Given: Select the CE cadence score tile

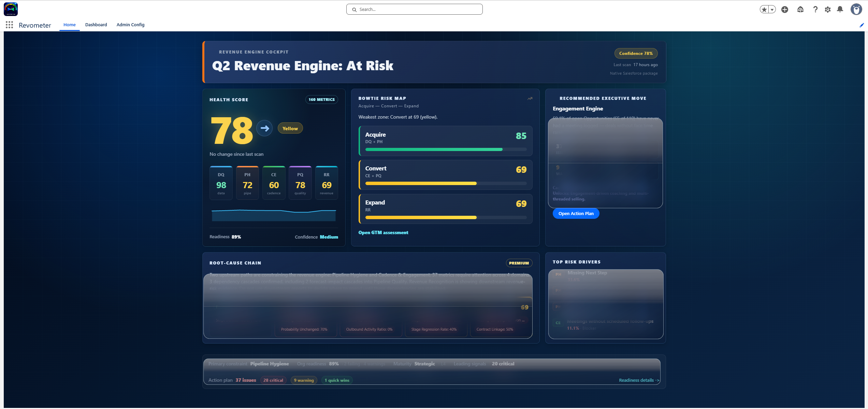Looking at the screenshot, I should pyautogui.click(x=274, y=183).
